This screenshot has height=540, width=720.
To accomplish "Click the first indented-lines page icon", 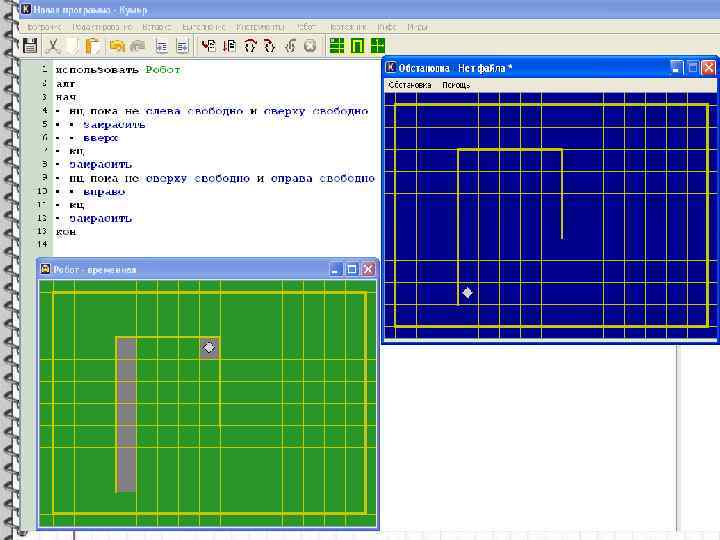I will (x=161, y=46).
